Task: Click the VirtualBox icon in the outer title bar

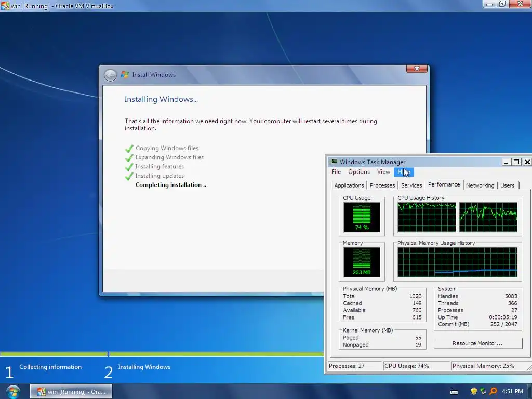Action: tap(5, 6)
